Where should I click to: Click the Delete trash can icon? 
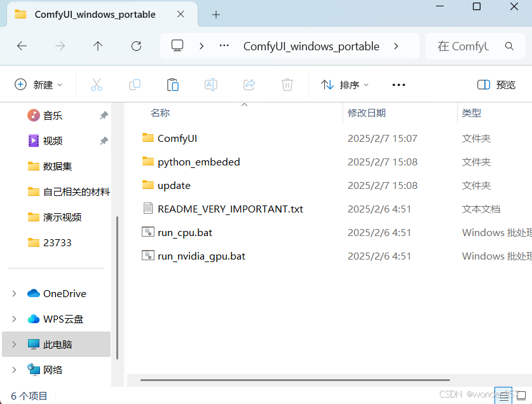(287, 85)
